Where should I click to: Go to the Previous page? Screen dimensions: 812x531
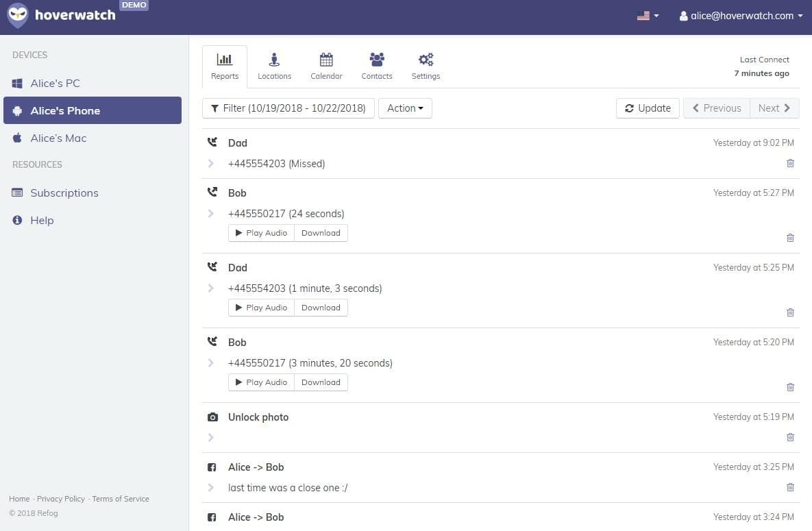[x=717, y=108]
